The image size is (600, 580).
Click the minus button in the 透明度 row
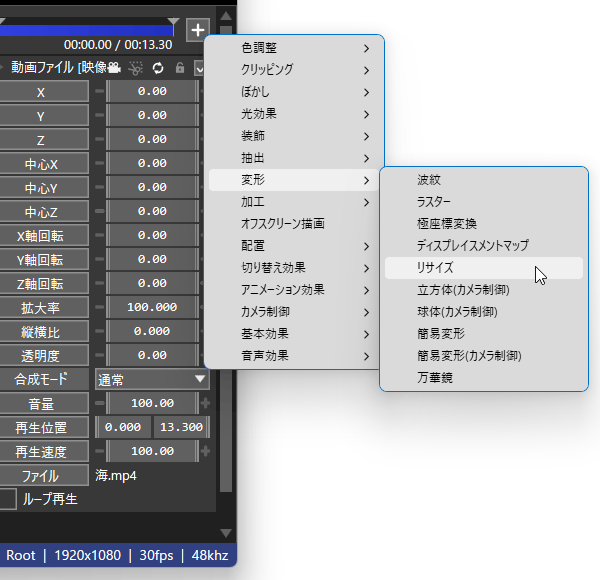pyautogui.click(x=99, y=355)
